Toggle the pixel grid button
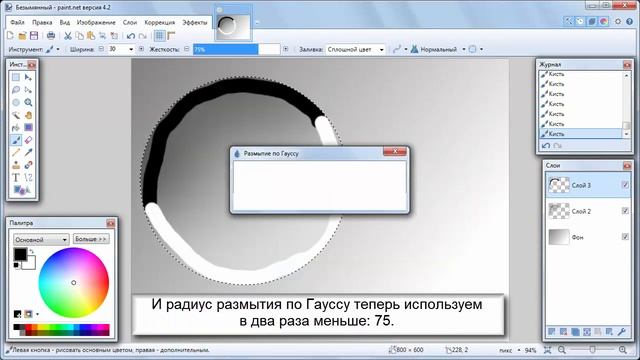Viewport: 640px width, 360px height. point(160,36)
